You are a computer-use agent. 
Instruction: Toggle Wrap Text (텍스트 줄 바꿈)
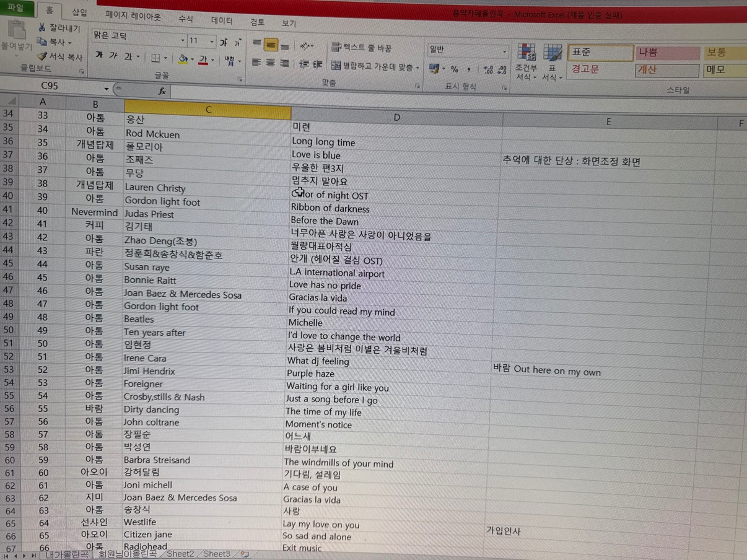[362, 48]
